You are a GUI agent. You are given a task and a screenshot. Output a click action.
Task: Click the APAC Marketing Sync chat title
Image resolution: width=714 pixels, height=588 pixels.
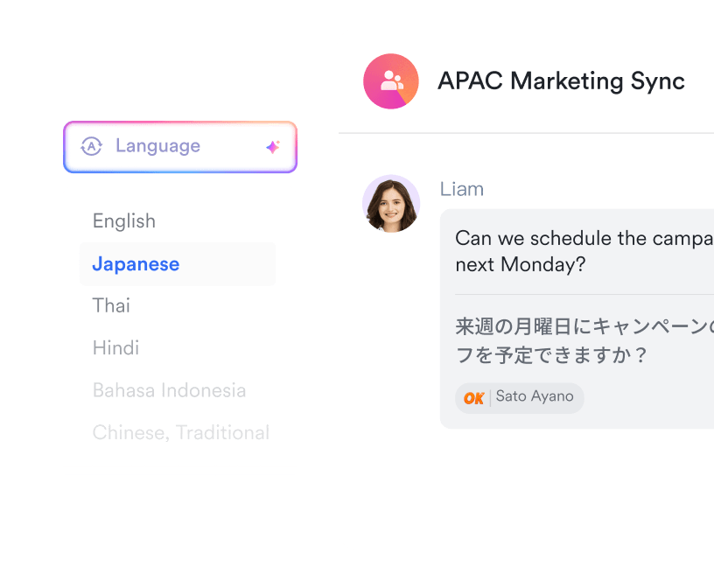tap(561, 81)
